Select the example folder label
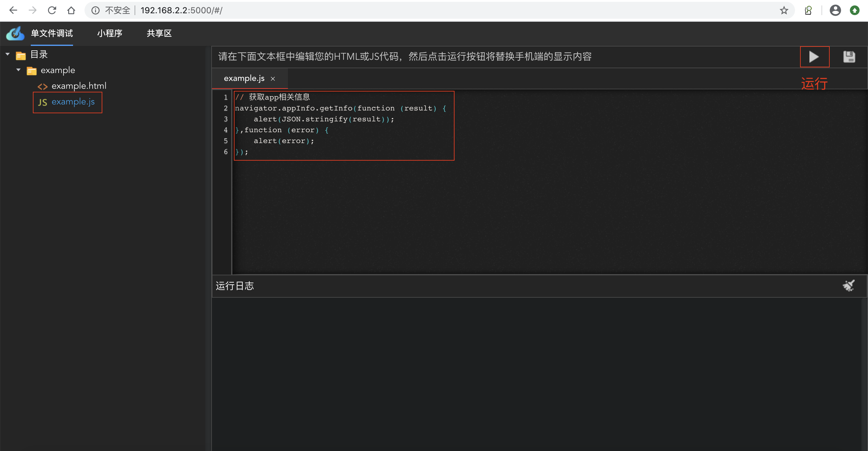868x451 pixels. 58,70
